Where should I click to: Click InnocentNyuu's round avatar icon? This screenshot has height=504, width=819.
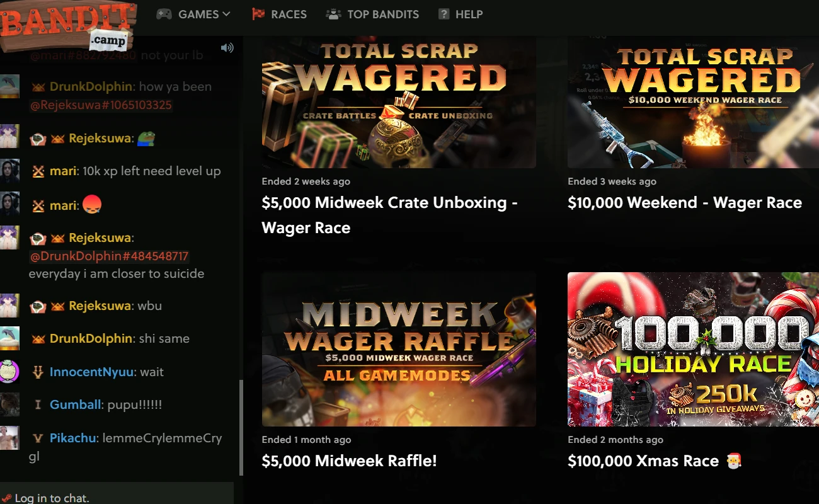coord(9,372)
